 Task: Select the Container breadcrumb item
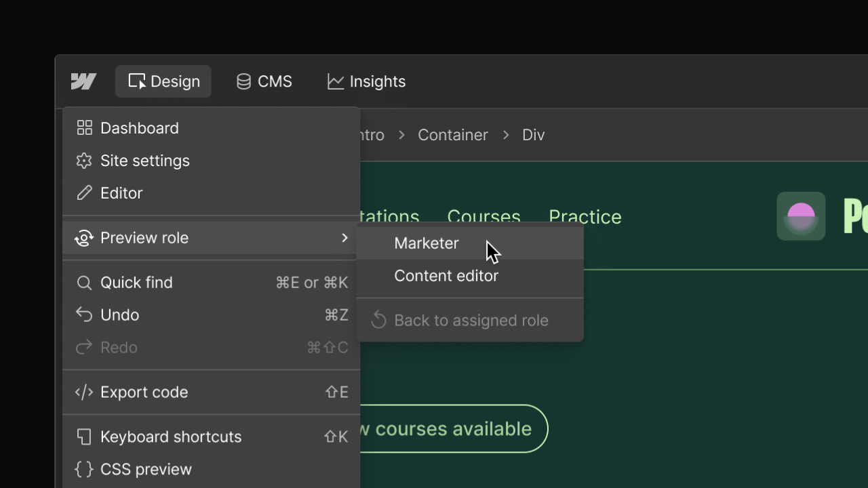(452, 135)
